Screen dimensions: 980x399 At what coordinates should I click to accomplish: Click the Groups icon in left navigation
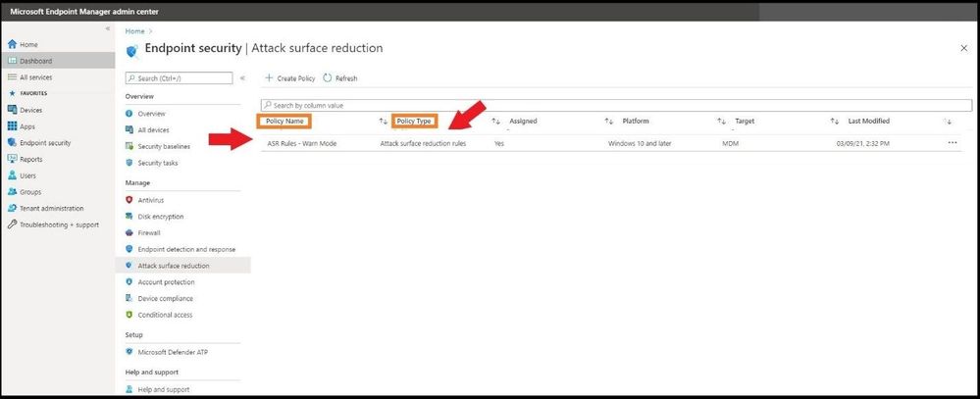[x=12, y=192]
